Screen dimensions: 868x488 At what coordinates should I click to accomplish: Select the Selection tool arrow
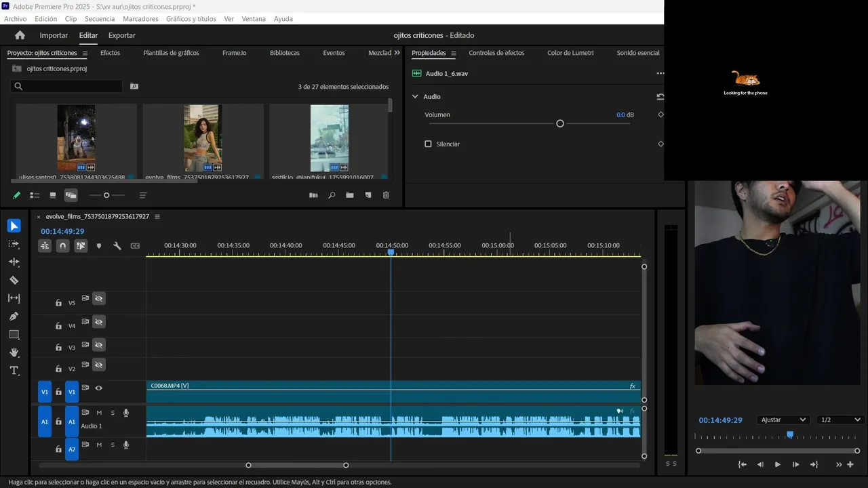14,226
